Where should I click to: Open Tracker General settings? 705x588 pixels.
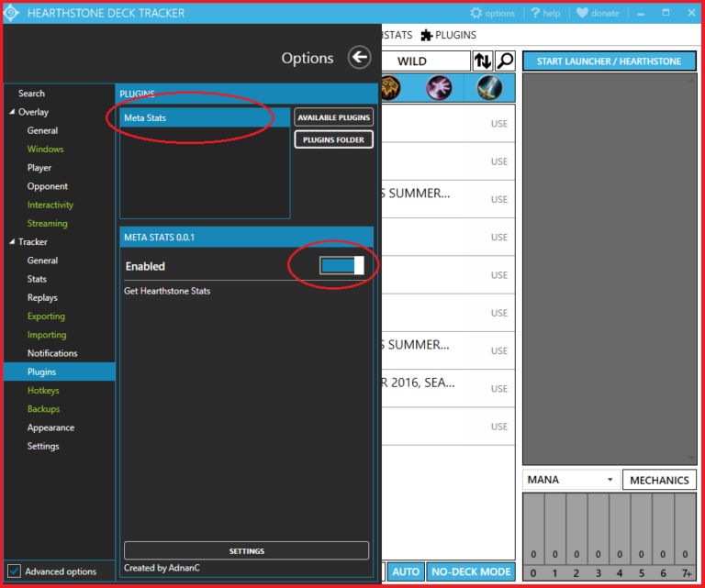[x=42, y=261]
